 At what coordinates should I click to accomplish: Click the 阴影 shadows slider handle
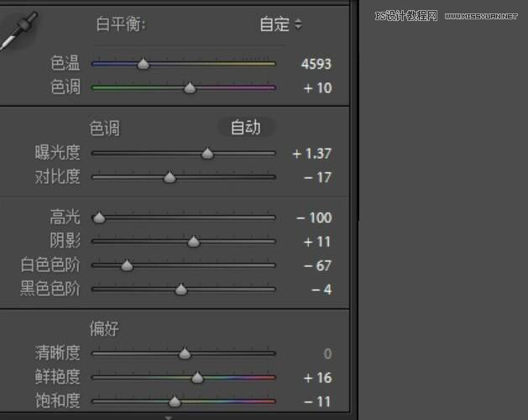[194, 242]
